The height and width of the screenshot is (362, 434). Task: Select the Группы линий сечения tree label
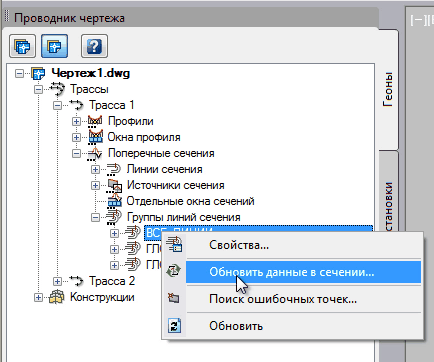point(184,217)
